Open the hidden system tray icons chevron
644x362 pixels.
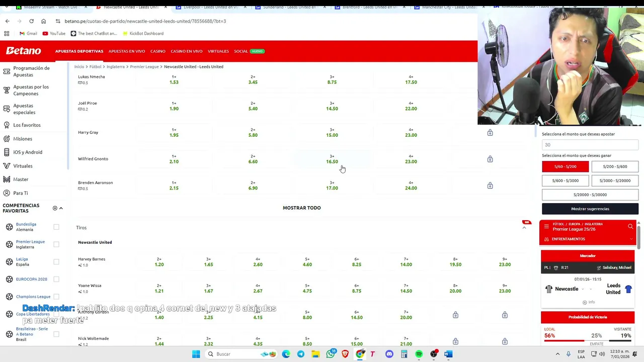[x=557, y=354]
